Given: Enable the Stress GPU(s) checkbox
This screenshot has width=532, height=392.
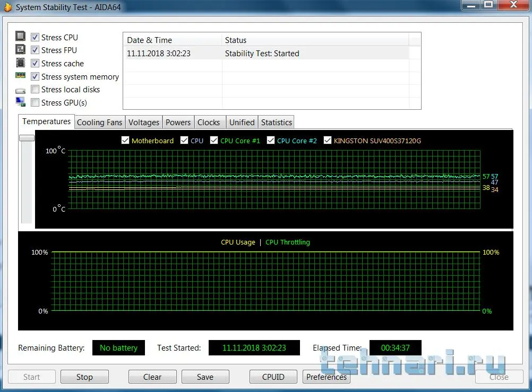Looking at the screenshot, I should pos(35,102).
